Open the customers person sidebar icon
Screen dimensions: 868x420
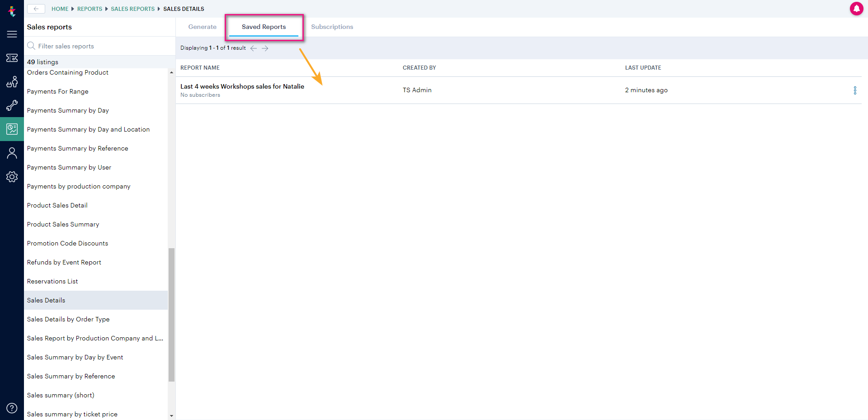12,153
